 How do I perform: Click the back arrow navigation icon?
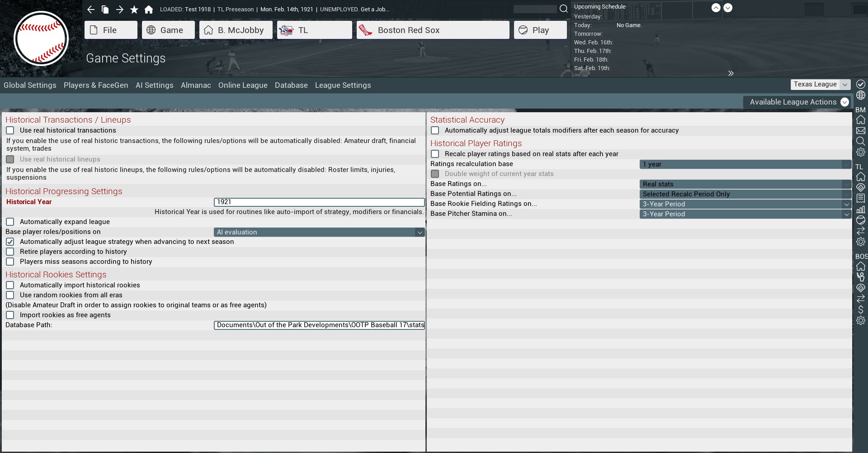[x=91, y=10]
